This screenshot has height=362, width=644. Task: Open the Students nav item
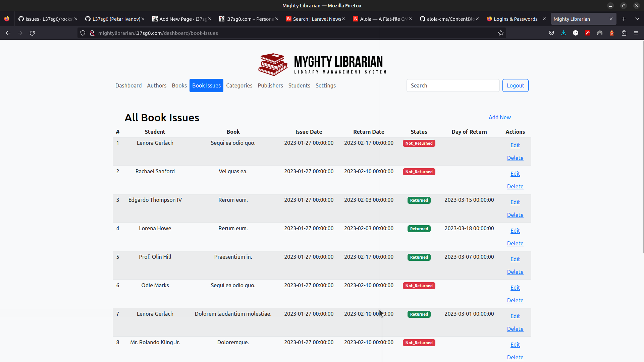point(299,85)
